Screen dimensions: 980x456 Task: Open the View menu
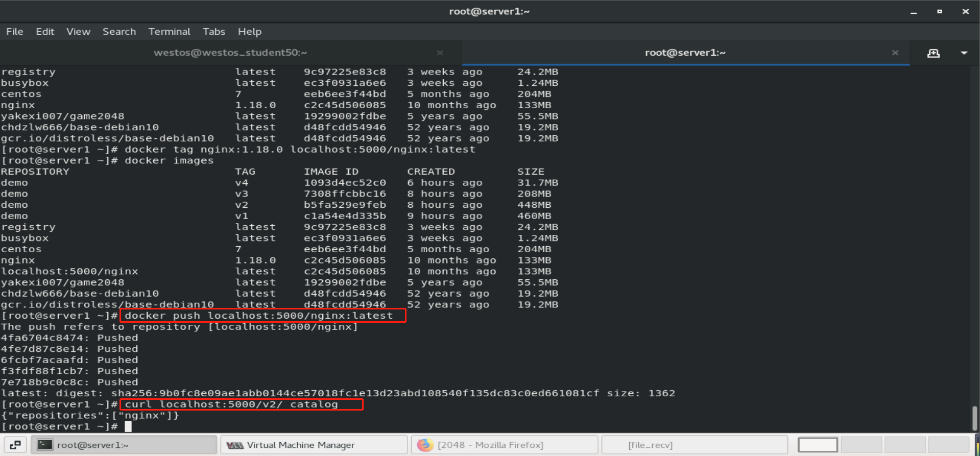(x=78, y=32)
